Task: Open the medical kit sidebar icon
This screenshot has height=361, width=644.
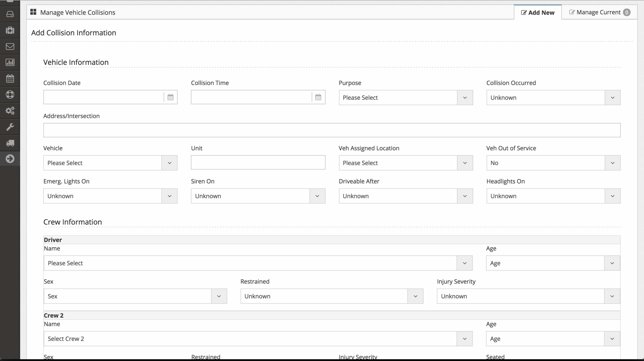Action: [x=10, y=30]
